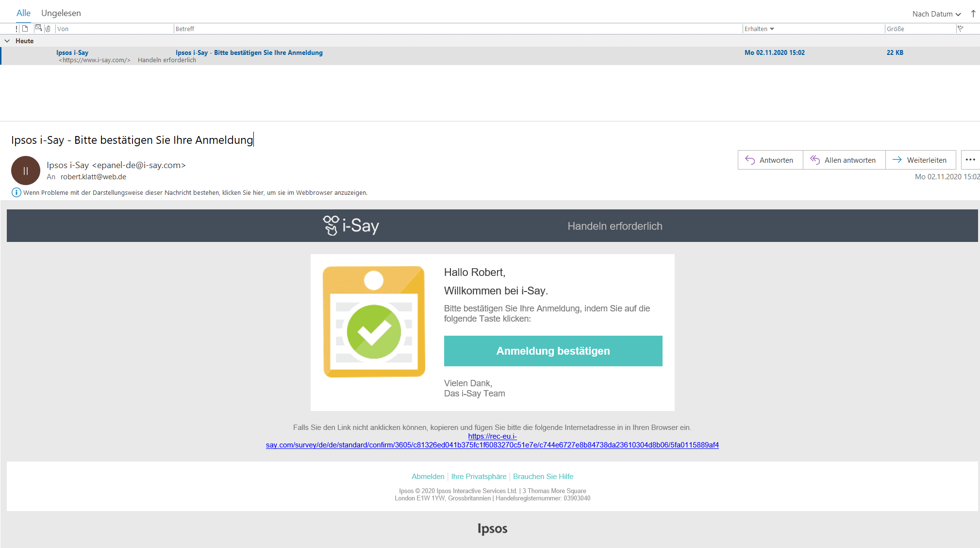Viewport: 980px width, 548px height.
Task: Click the item type page column icon
Action: tap(25, 29)
